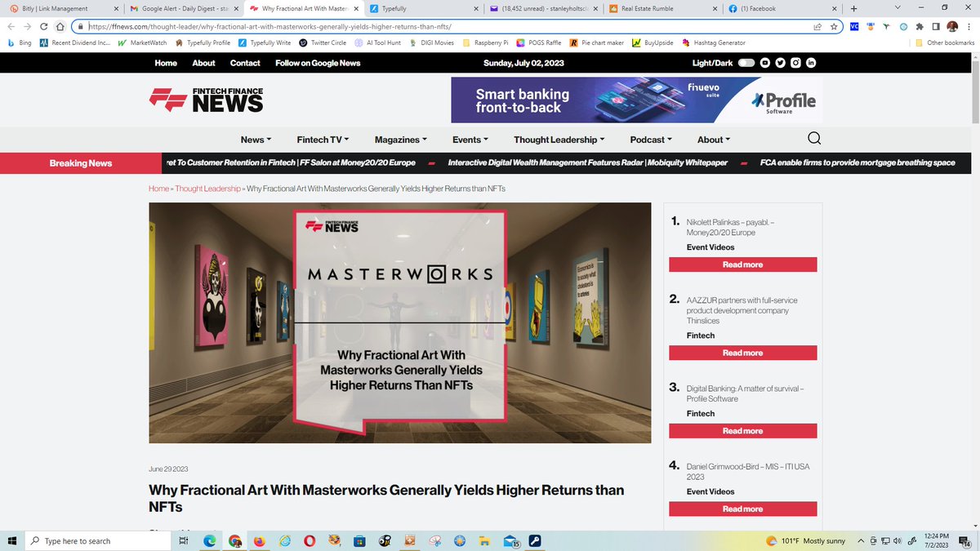The width and height of the screenshot is (980, 551).
Task: Click the taskbar weather widget
Action: pos(804,540)
